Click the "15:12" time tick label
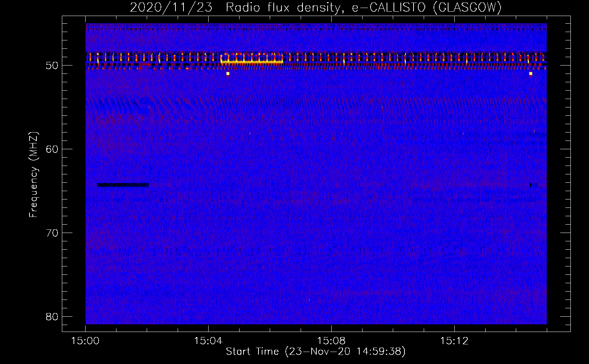This screenshot has width=589, height=364. click(x=454, y=341)
